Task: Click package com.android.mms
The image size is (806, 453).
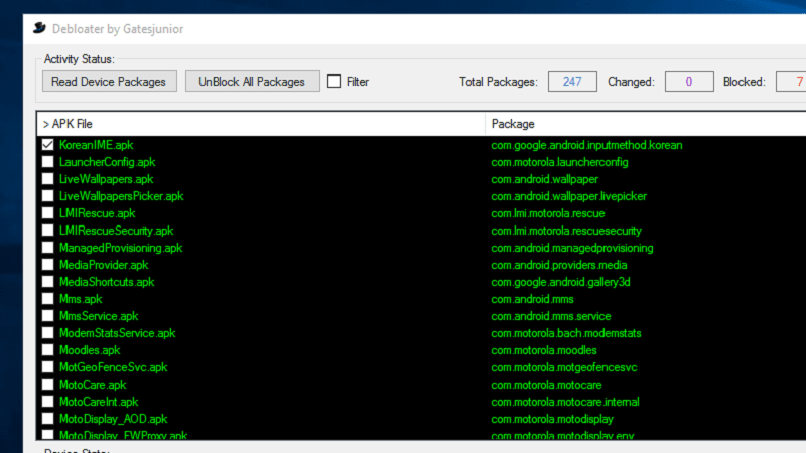Action: [x=533, y=299]
